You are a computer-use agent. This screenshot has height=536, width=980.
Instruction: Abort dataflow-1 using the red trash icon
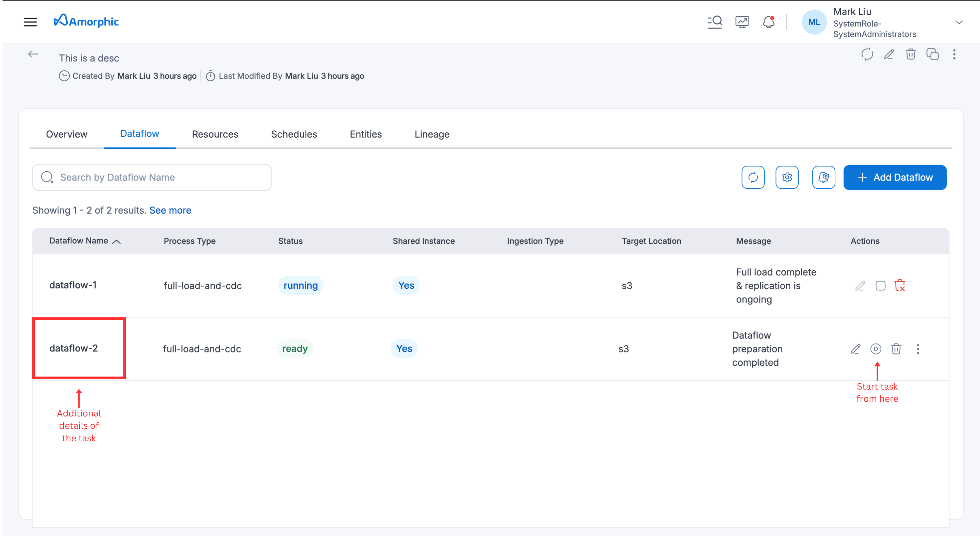[x=900, y=285]
